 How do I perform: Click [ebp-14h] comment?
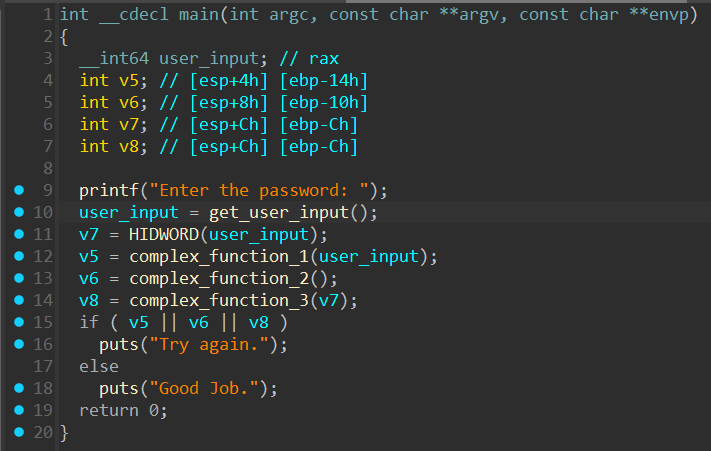[324, 81]
